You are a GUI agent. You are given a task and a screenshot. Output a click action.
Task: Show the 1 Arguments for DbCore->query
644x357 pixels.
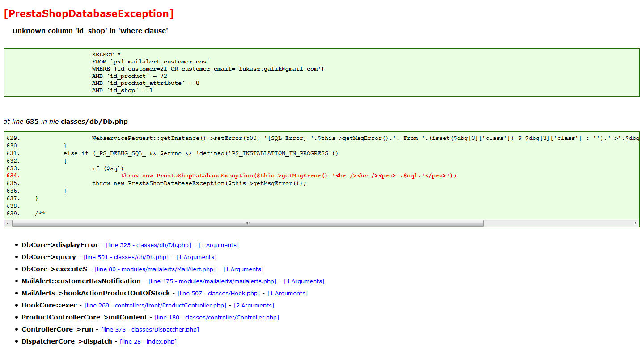196,257
